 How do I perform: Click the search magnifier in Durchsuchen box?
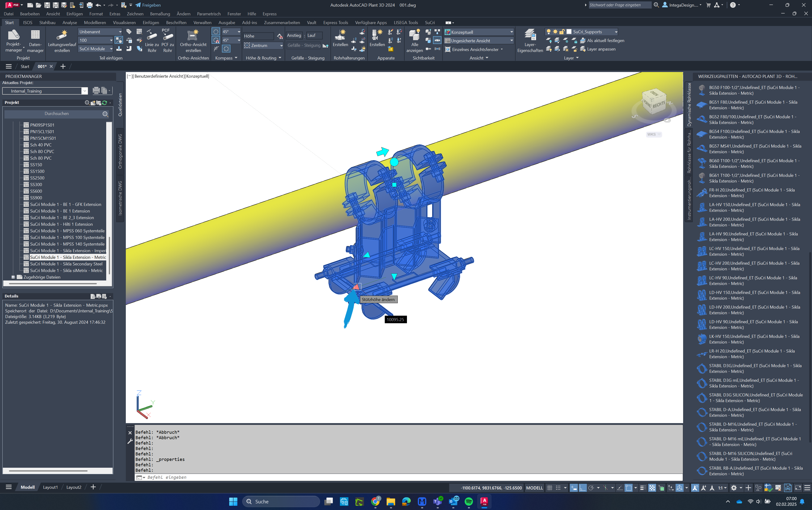[x=105, y=114]
